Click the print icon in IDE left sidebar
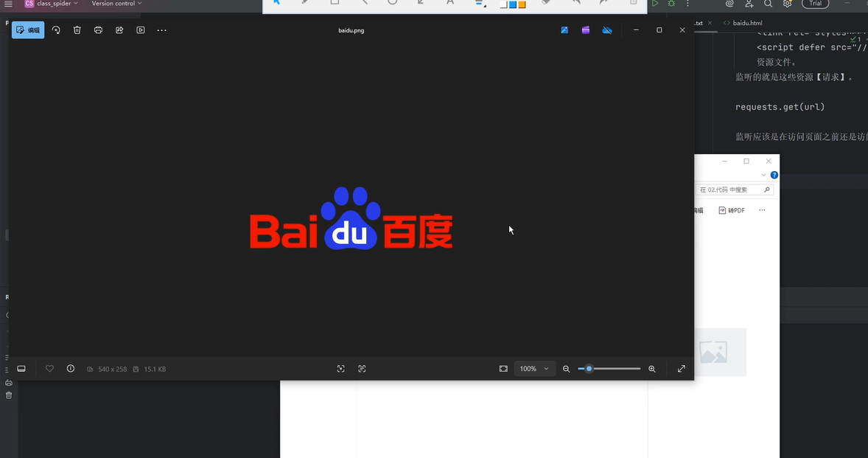 tap(9, 383)
